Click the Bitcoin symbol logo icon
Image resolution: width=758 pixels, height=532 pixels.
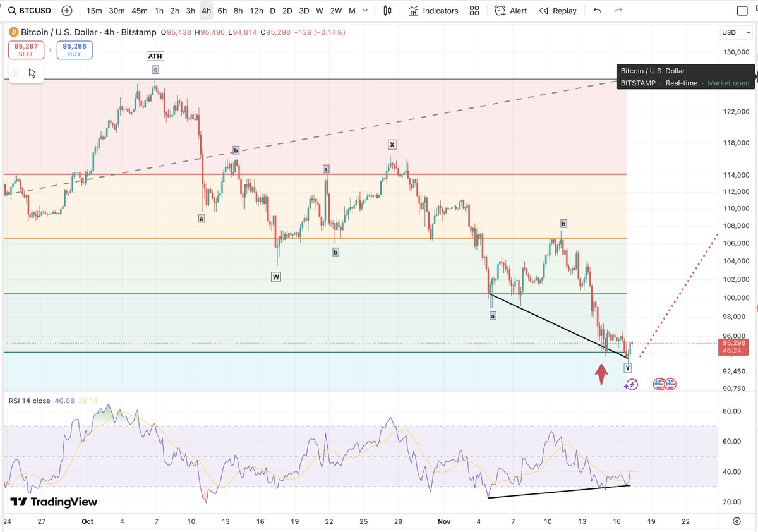14,32
